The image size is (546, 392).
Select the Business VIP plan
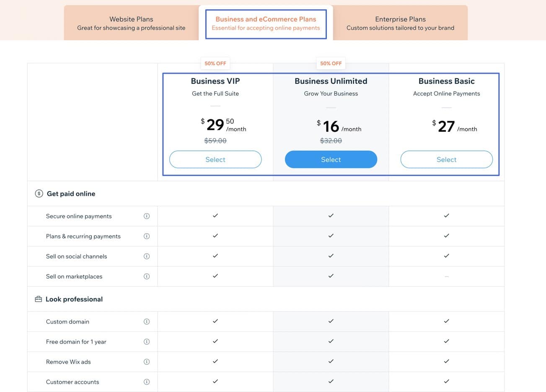(x=215, y=159)
